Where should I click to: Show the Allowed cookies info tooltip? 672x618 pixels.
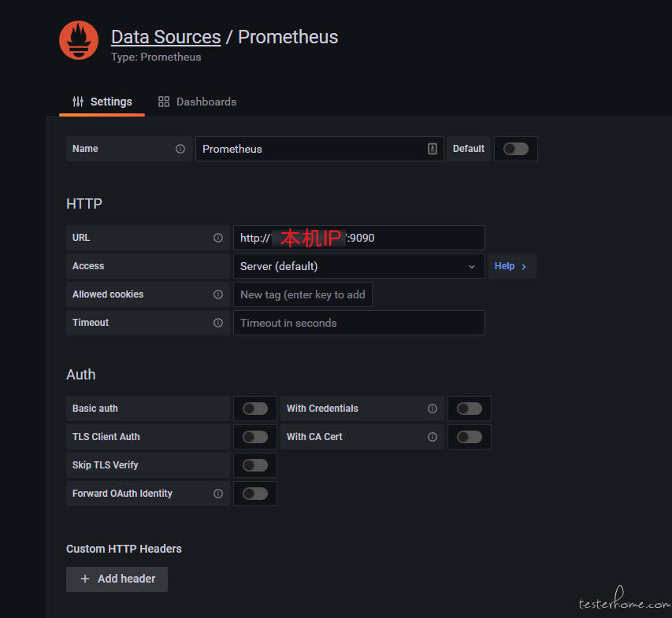(x=218, y=294)
